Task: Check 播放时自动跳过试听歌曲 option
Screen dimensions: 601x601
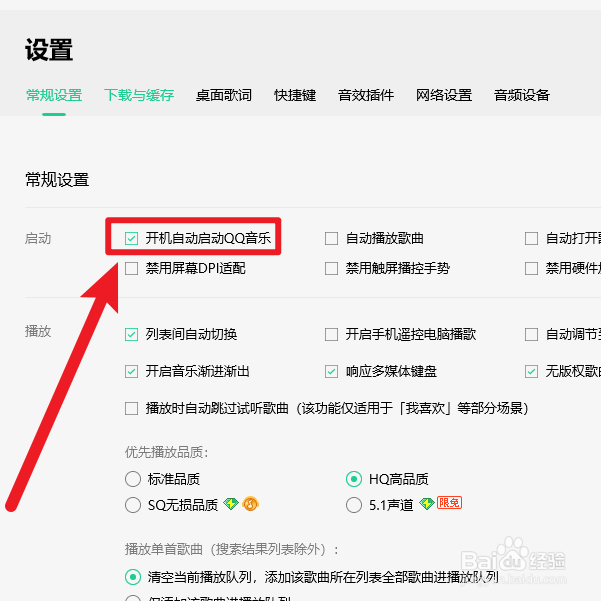Action: coord(131,408)
